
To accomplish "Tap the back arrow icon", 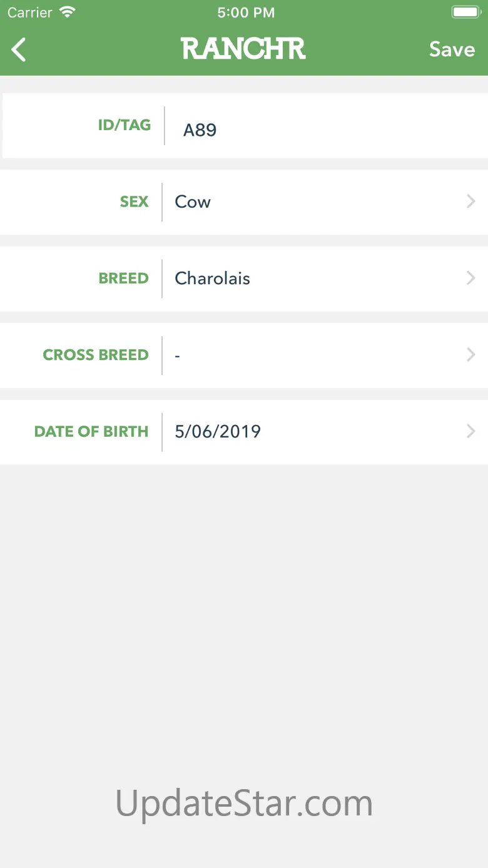I will tap(19, 49).
